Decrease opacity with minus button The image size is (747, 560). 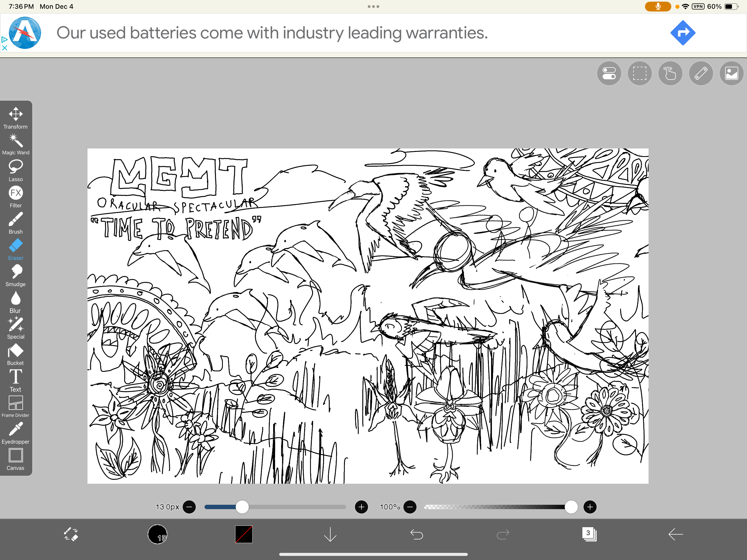click(410, 507)
